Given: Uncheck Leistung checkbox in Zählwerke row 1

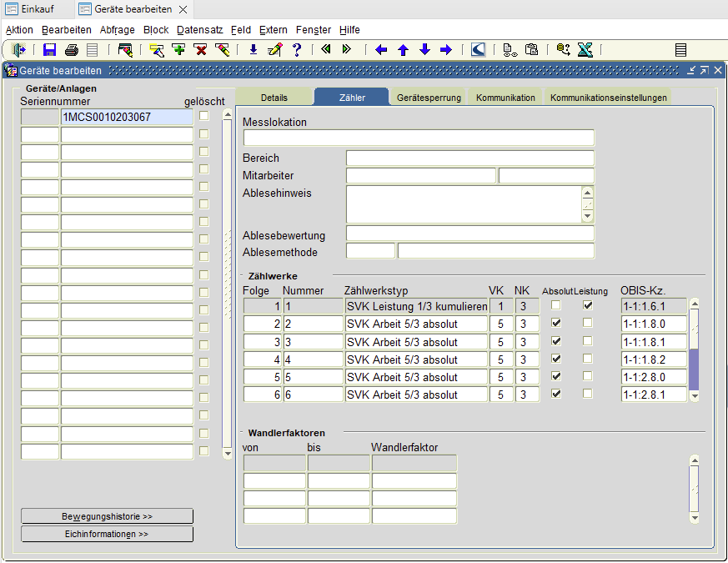Looking at the screenshot, I should point(588,305).
